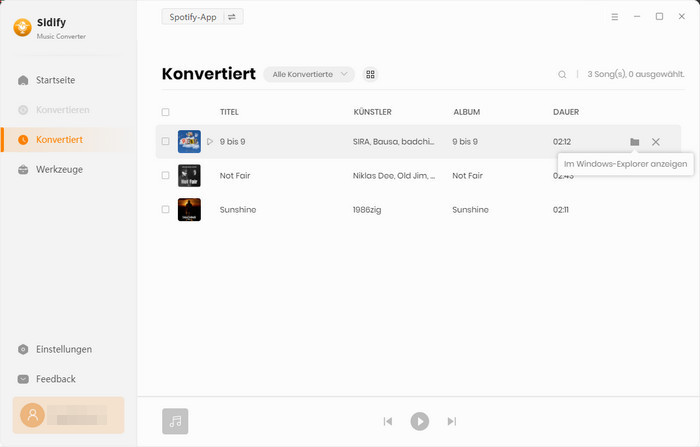Click the Feedback envelope icon
The height and width of the screenshot is (447, 700).
(x=23, y=379)
